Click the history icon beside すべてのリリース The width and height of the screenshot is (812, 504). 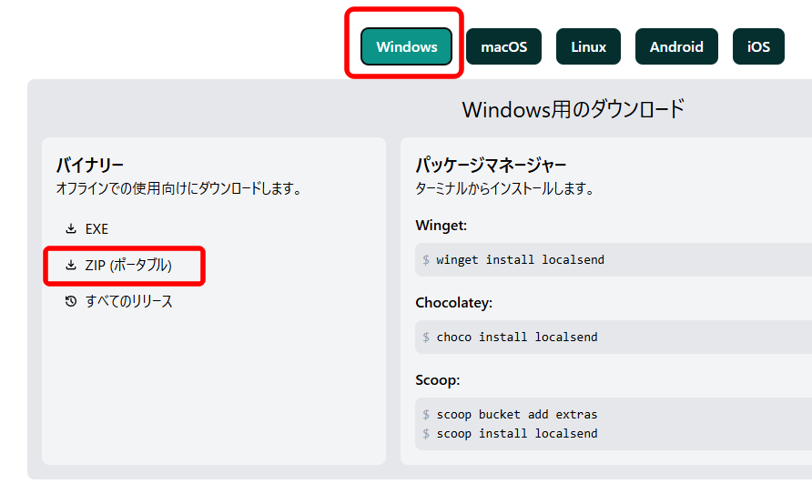71,301
